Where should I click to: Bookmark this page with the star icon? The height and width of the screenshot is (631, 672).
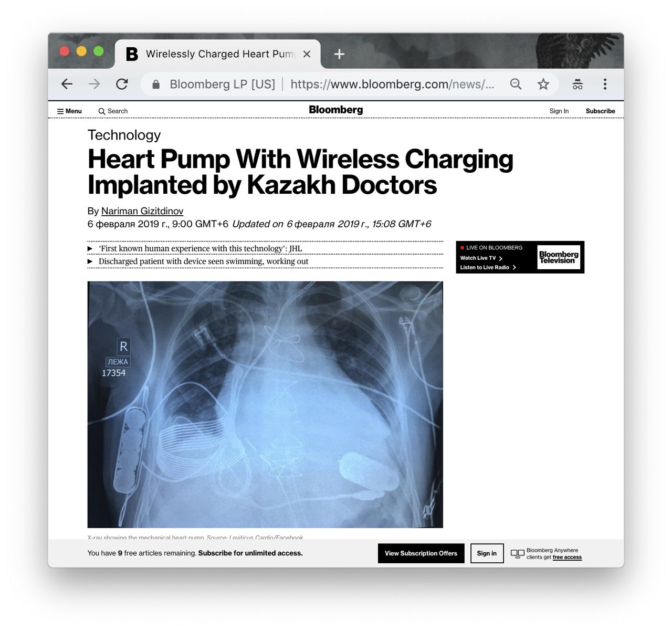tap(543, 84)
